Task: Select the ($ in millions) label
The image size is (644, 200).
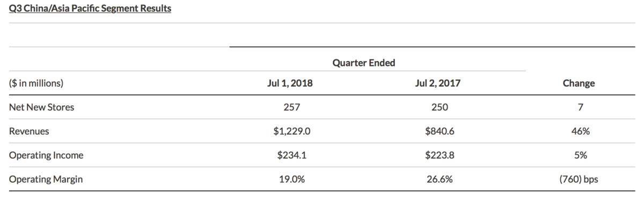Action: 36,83
